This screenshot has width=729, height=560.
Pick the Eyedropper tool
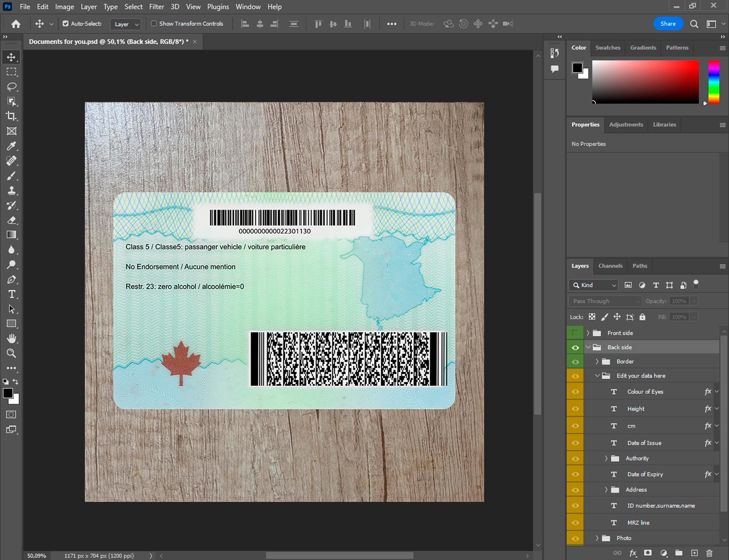12,146
